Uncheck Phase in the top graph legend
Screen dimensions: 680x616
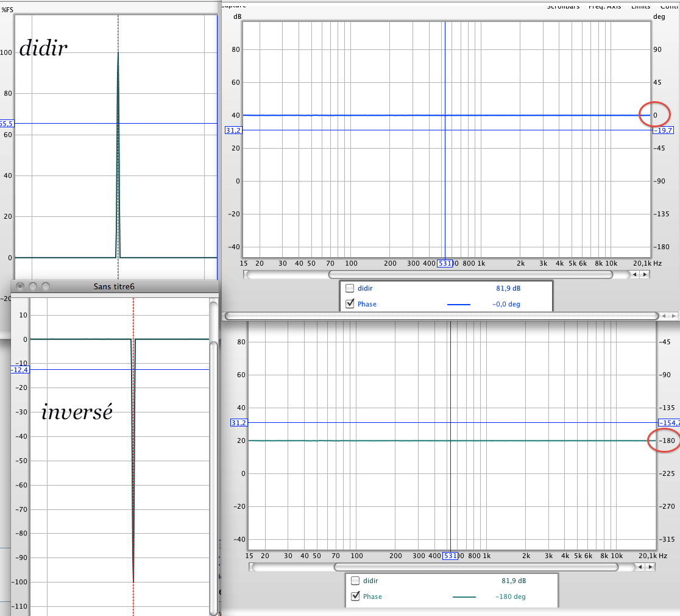pyautogui.click(x=350, y=303)
